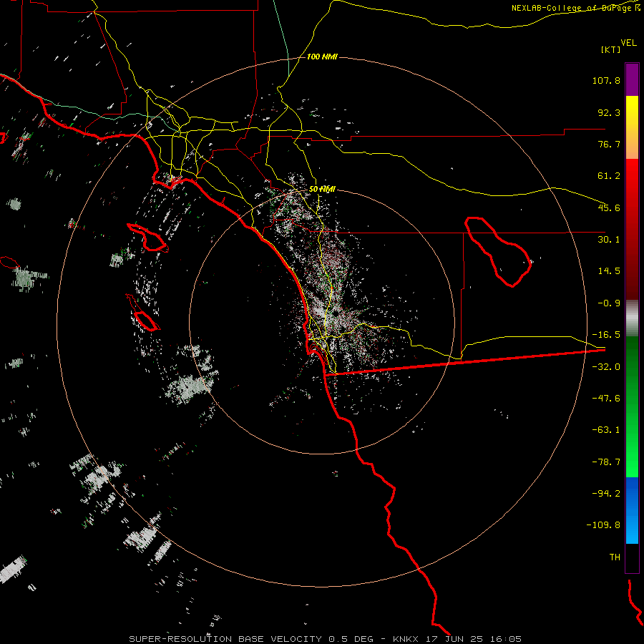644x644 pixels.
Task: Click the -0.9 legend value
Action: coord(609,303)
